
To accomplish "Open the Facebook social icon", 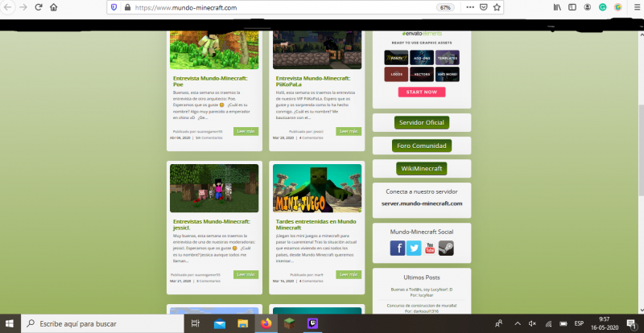I will (398, 249).
